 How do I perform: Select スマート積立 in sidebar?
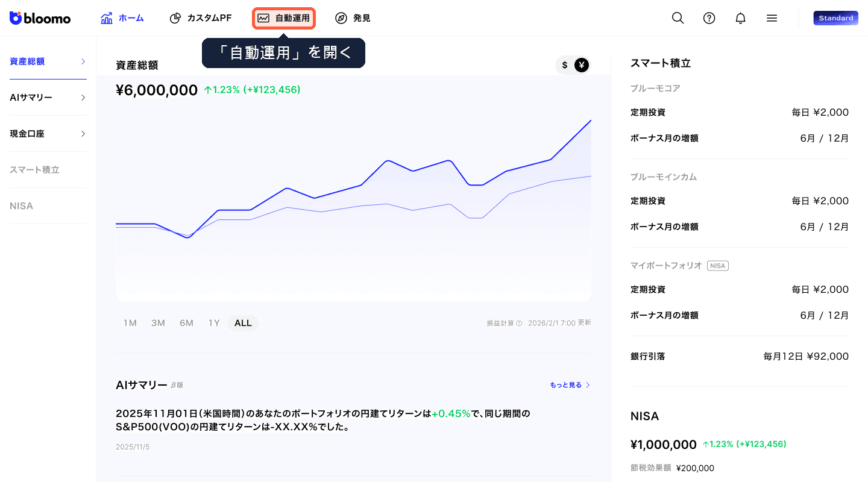[x=48, y=170]
